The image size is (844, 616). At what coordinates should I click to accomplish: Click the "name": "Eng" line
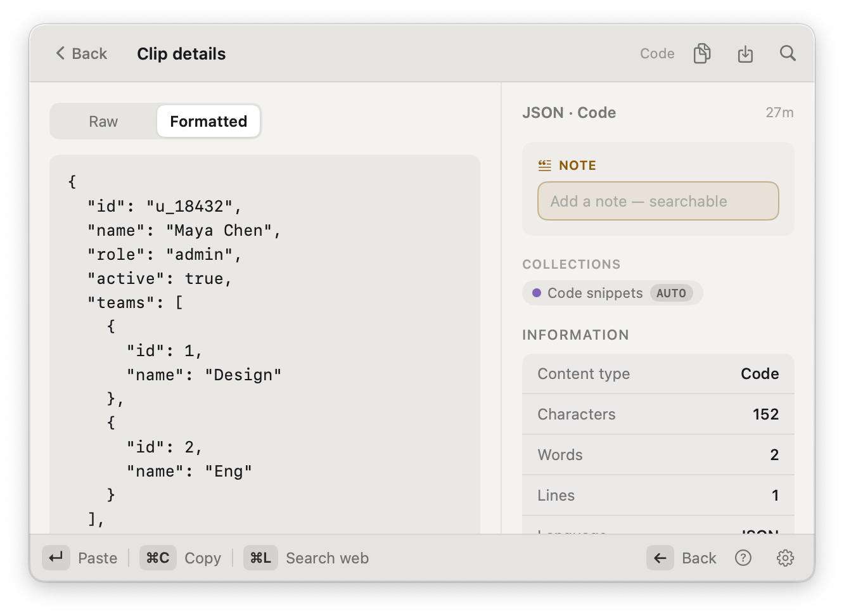[x=189, y=472]
